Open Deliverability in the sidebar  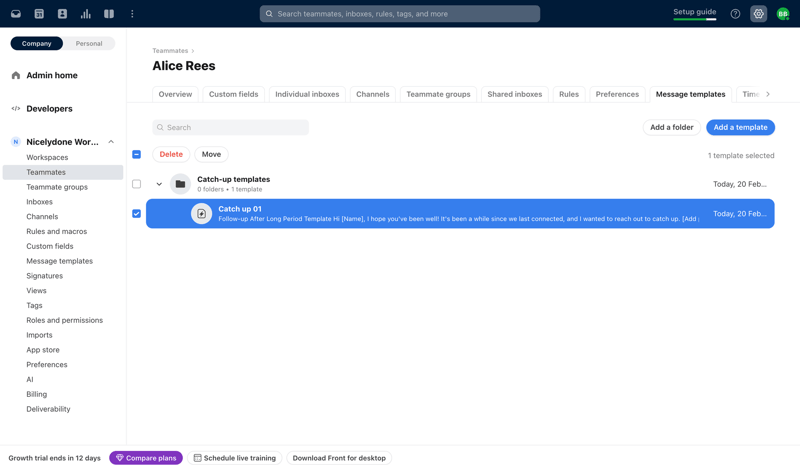[48, 409]
